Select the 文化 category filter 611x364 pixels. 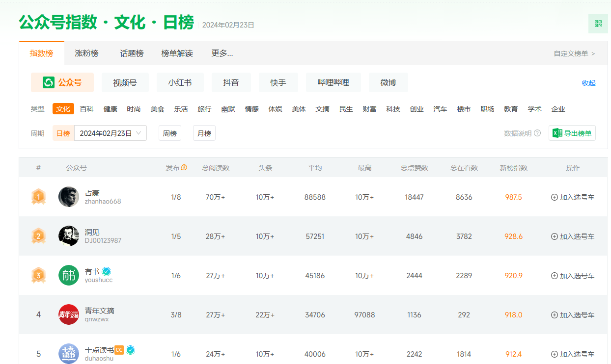tap(63, 109)
